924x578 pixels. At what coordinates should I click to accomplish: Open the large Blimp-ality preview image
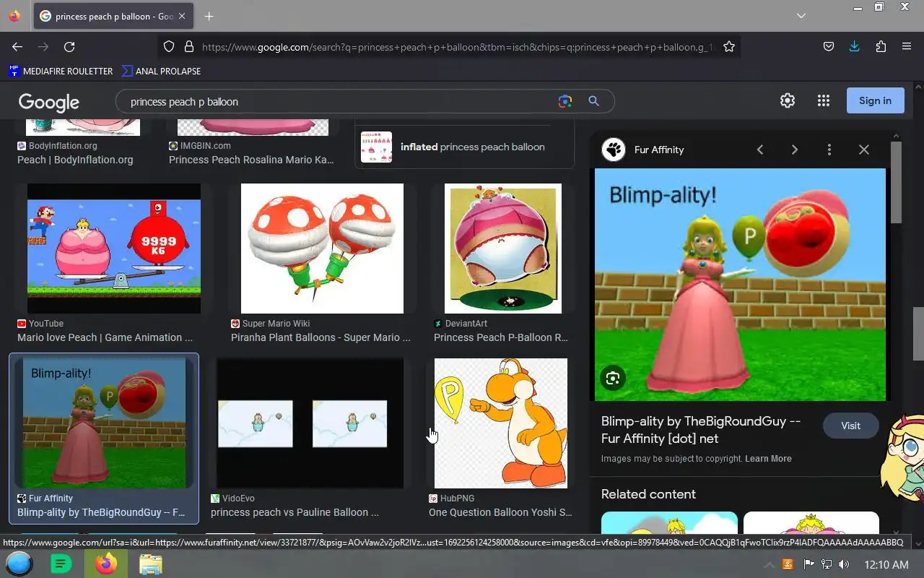pos(740,285)
